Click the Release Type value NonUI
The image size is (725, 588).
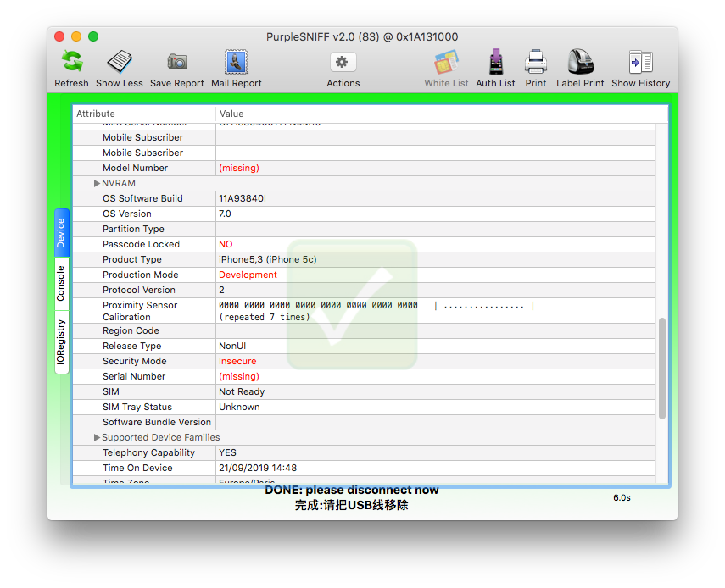[232, 346]
